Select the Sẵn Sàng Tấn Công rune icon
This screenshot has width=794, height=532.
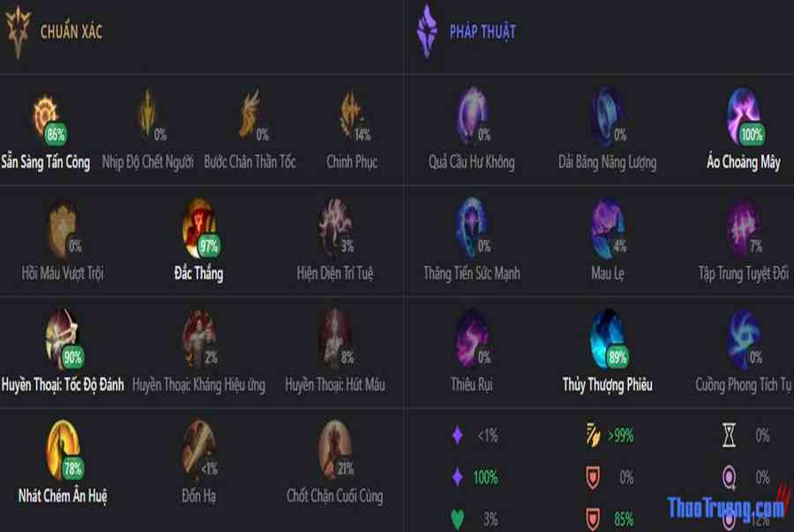46,116
